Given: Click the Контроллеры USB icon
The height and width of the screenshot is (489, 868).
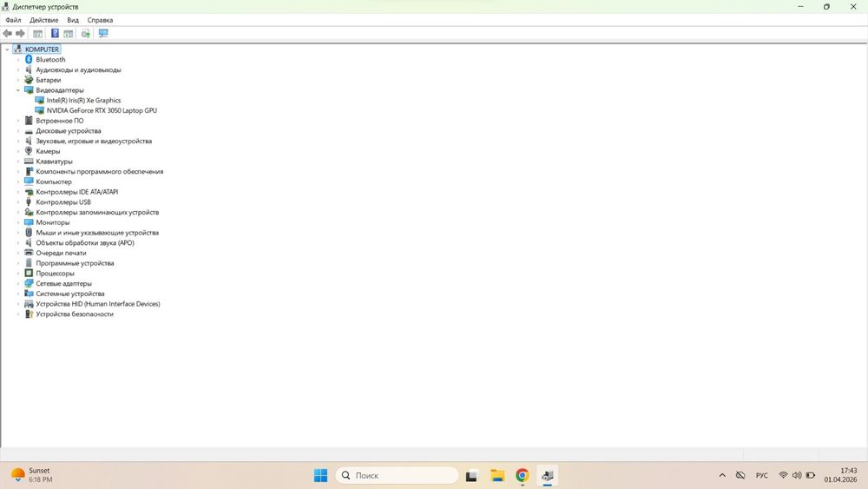Looking at the screenshot, I should 29,202.
